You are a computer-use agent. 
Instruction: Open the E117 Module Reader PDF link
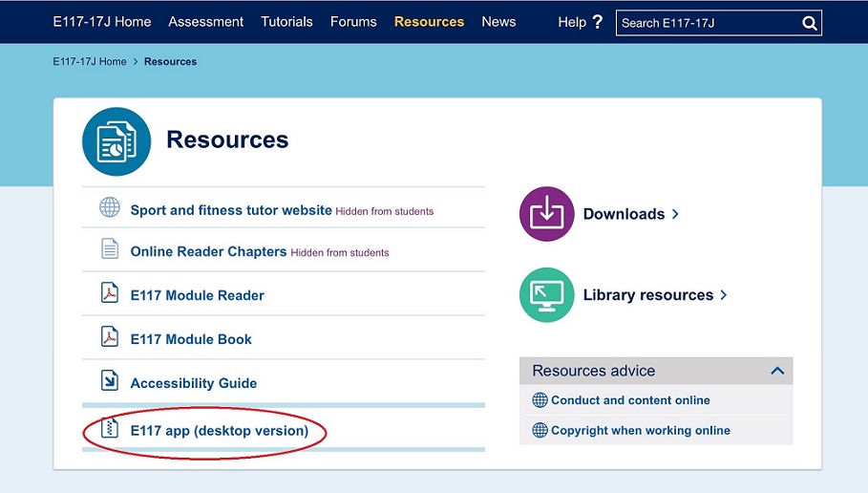pos(197,296)
